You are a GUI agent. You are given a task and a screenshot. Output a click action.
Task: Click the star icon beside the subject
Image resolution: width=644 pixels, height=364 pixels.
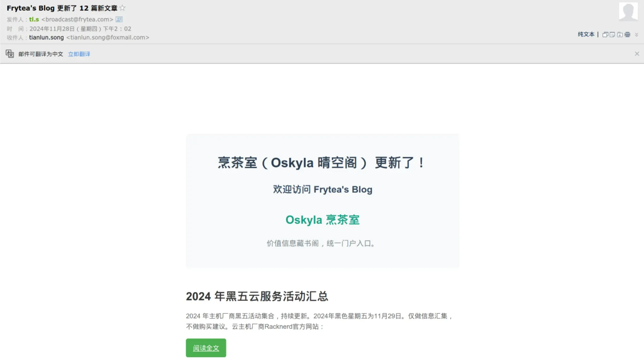[122, 8]
